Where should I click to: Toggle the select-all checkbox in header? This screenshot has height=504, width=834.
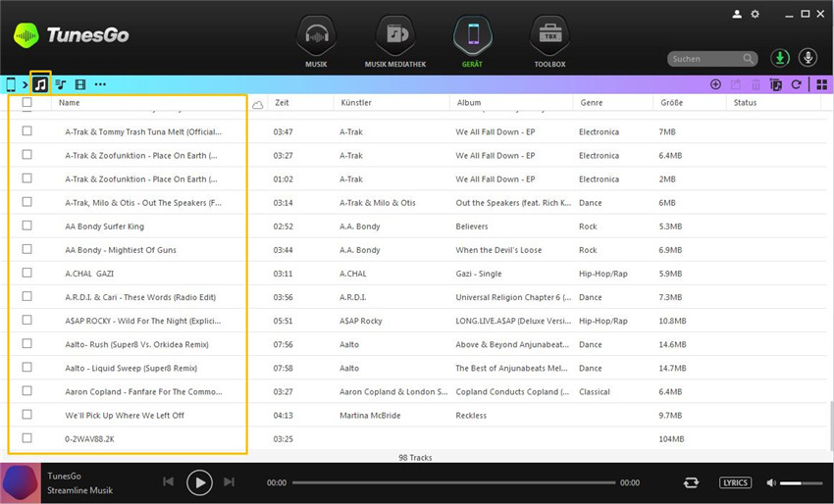click(x=27, y=102)
